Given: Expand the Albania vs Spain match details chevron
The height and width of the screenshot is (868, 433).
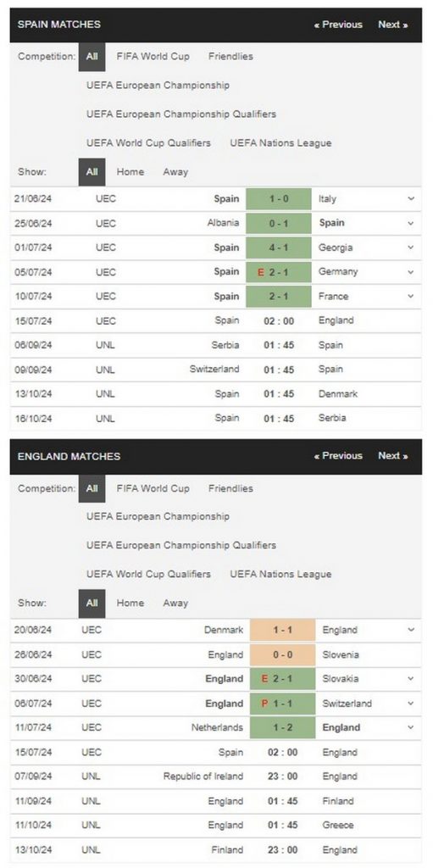Looking at the screenshot, I should tap(411, 223).
